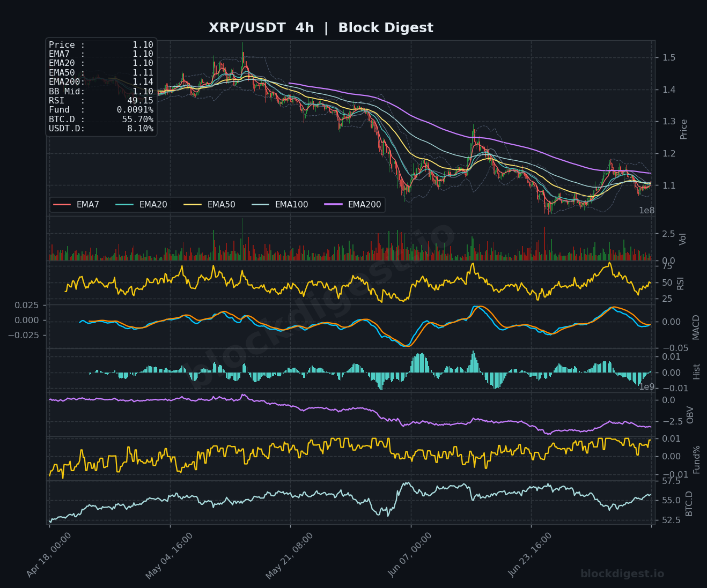Select the EMA200 1.14 row in info box

(x=101, y=82)
